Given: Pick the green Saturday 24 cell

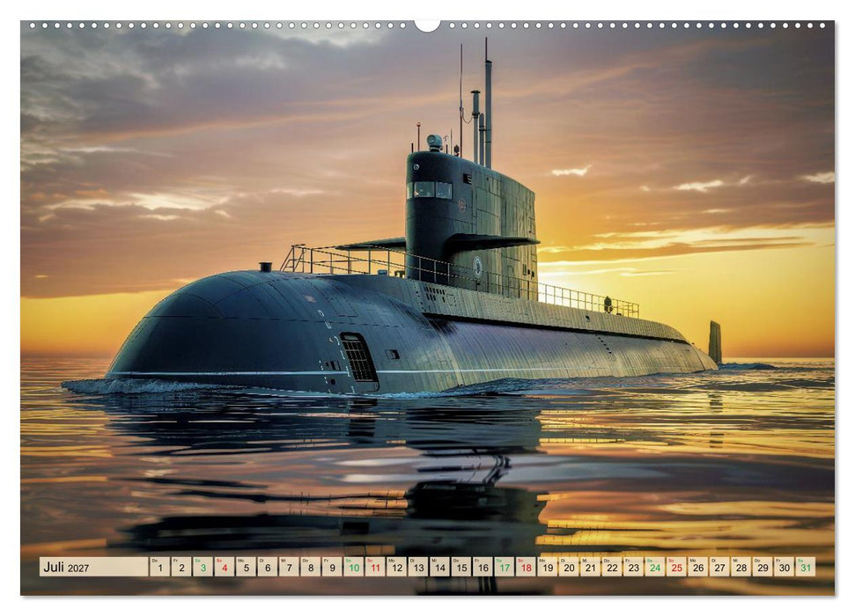Looking at the screenshot, I should pos(655,567).
